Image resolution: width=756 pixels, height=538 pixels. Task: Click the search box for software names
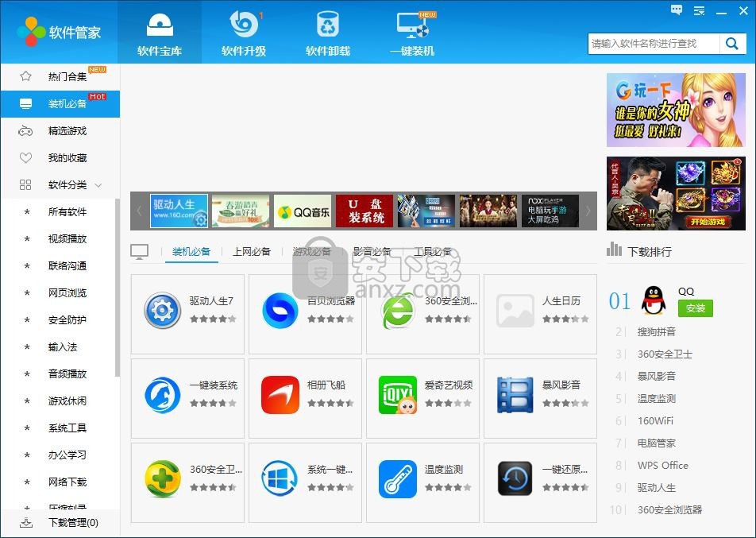coord(654,44)
